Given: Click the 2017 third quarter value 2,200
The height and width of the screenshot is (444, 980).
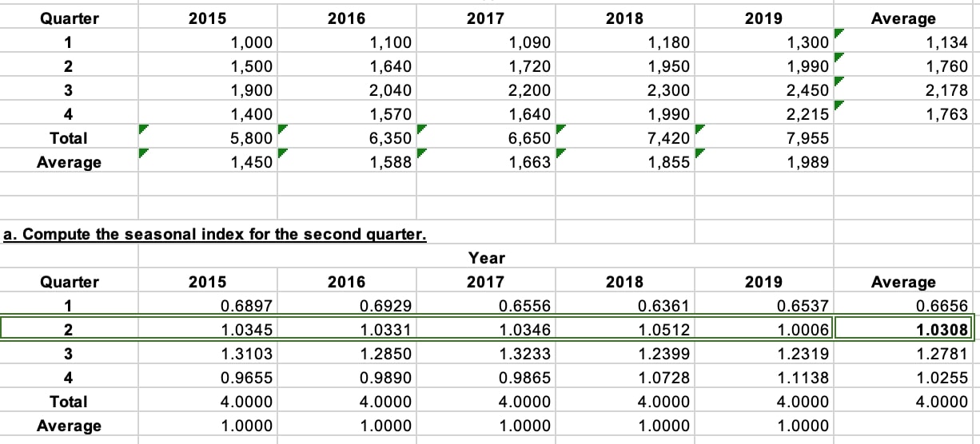Looking at the screenshot, I should point(487,90).
